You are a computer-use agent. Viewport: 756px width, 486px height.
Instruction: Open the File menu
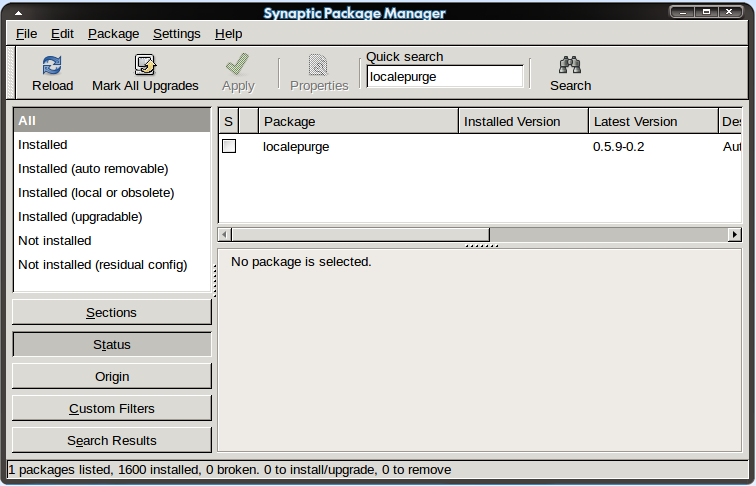click(27, 34)
